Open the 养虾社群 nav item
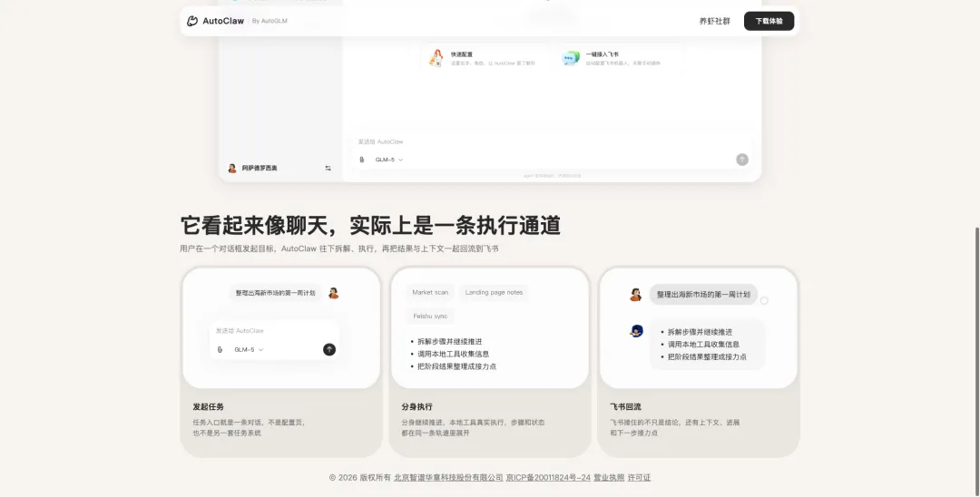This screenshot has height=497, width=980. (x=714, y=21)
